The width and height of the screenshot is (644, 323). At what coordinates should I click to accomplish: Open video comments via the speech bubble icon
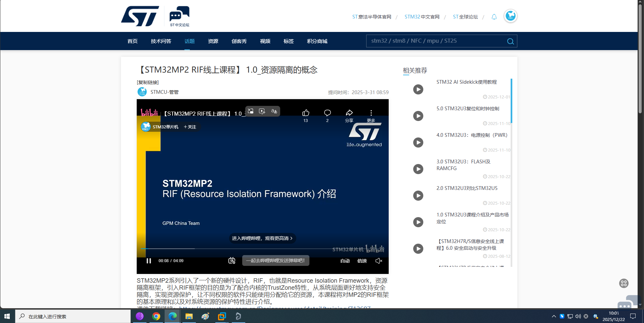[328, 113]
